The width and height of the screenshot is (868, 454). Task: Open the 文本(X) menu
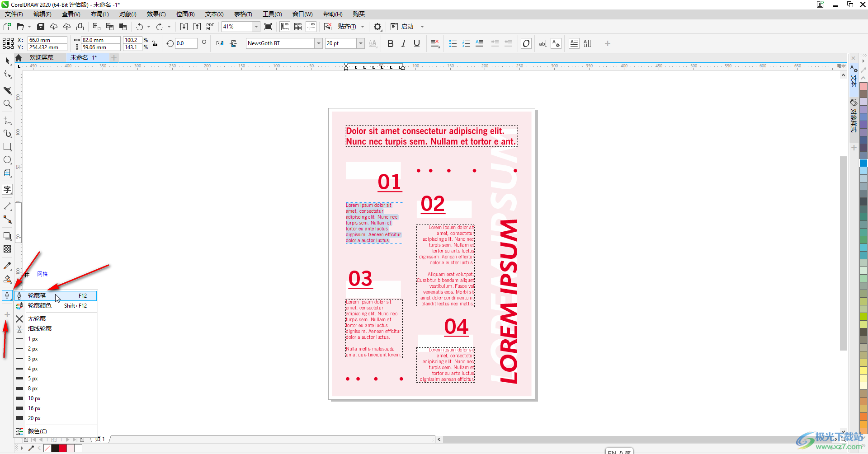tap(214, 14)
